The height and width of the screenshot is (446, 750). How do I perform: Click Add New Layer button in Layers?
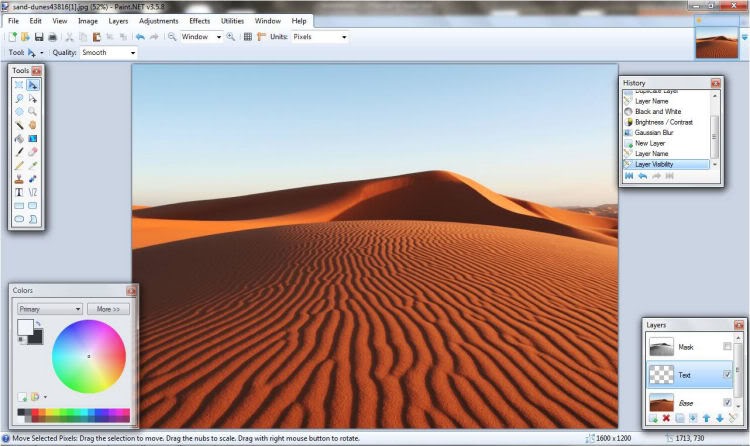click(x=653, y=418)
